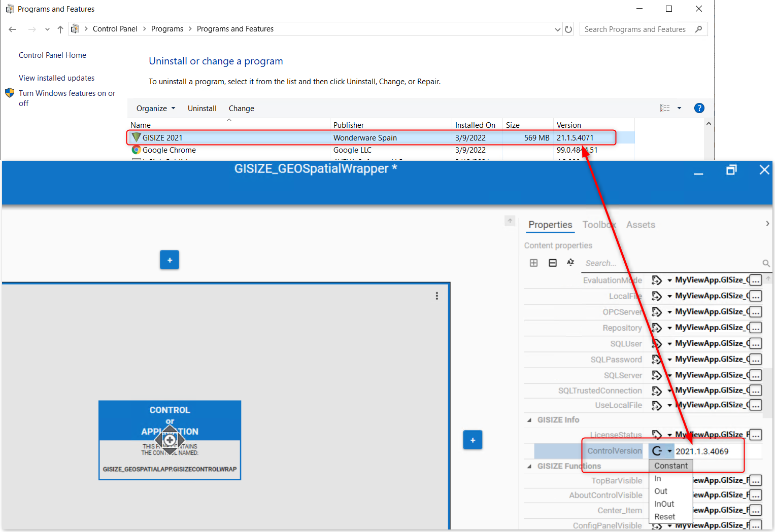Click the GISIZE 2021 program icon
This screenshot has width=775, height=532.
pos(136,137)
